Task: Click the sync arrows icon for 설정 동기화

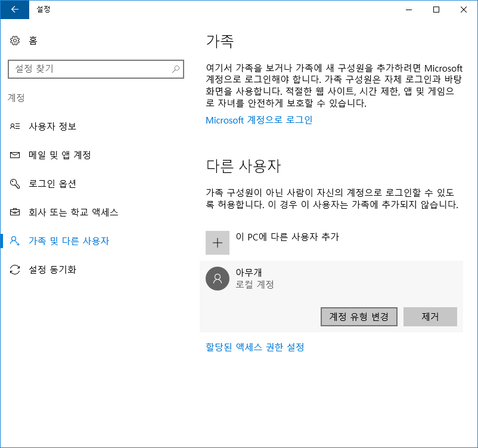Action: coord(15,270)
